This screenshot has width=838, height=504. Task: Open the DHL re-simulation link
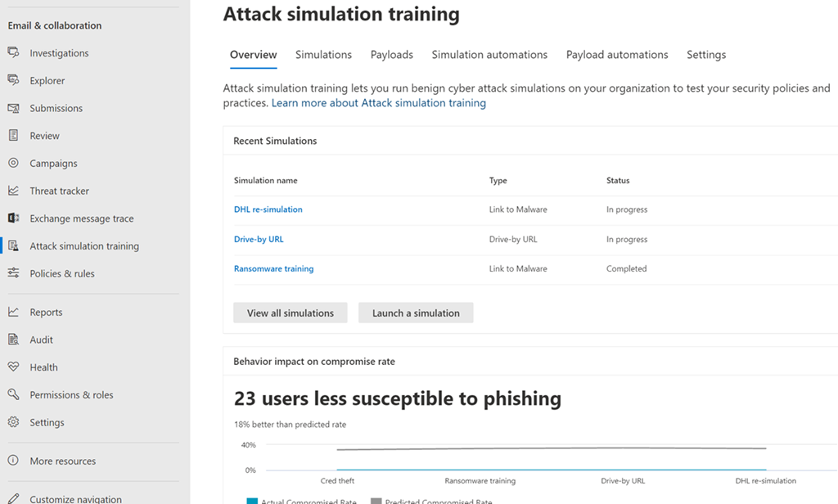[x=268, y=209]
